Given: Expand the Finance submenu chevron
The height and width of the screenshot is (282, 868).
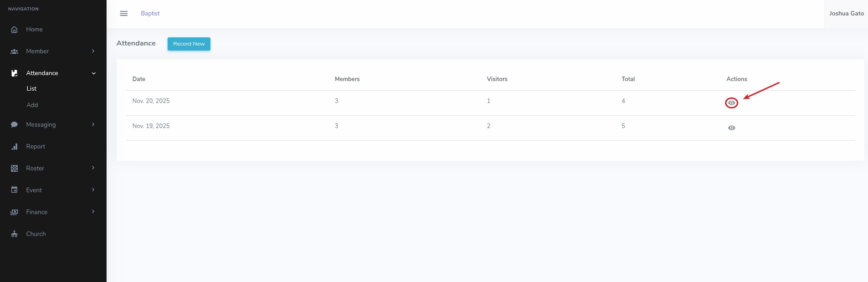Looking at the screenshot, I should [93, 211].
